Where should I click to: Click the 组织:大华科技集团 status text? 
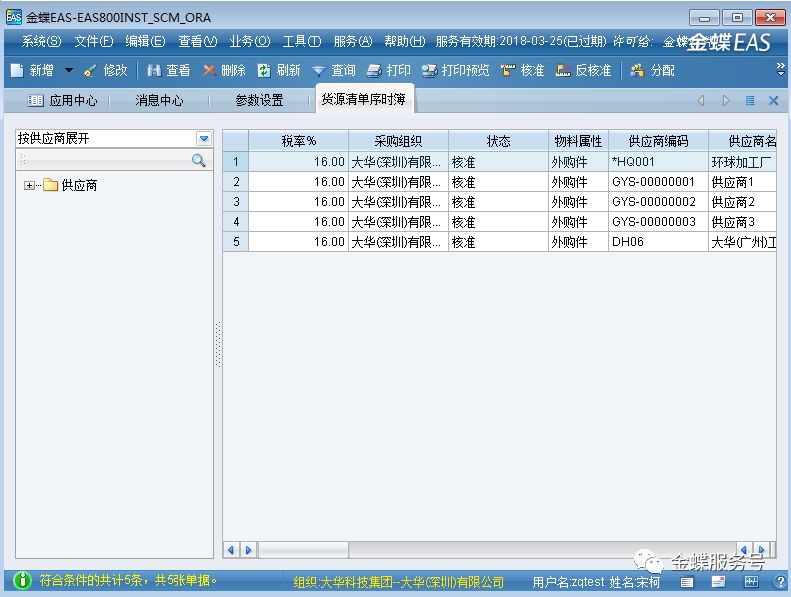(399, 582)
